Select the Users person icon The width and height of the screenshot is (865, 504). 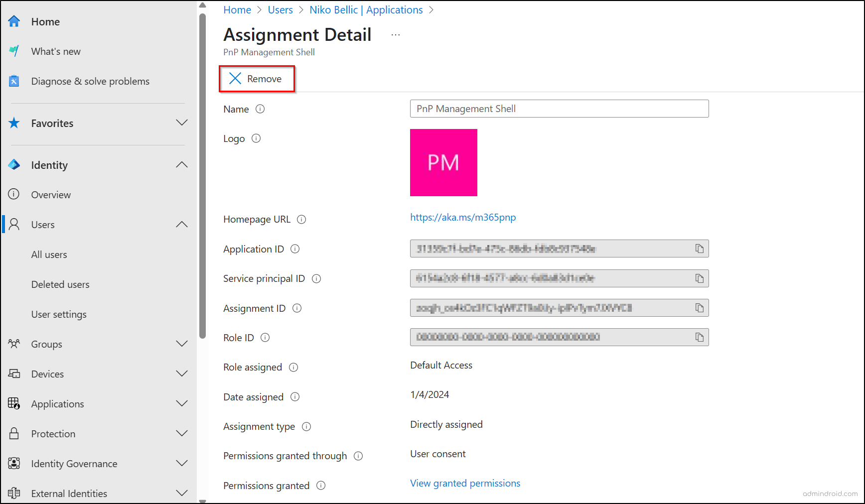tap(14, 224)
